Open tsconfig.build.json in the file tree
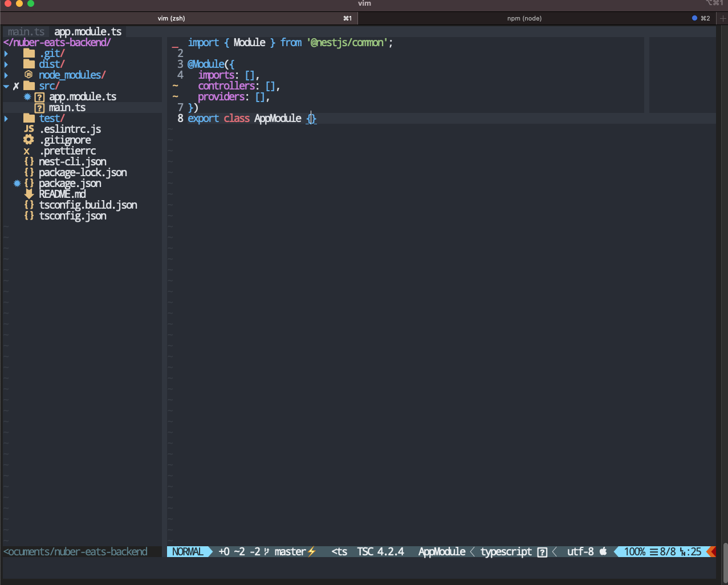This screenshot has width=728, height=585. 88,205
